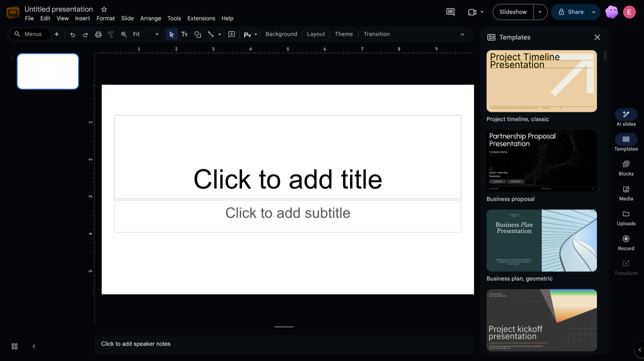Open the Blocks sidebar panel
The width and height of the screenshot is (644, 361).
pyautogui.click(x=626, y=168)
